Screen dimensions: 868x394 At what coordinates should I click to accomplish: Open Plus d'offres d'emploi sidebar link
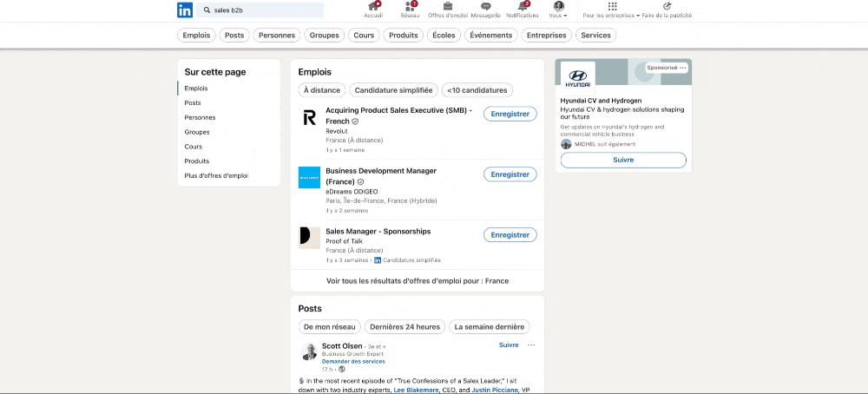click(216, 176)
